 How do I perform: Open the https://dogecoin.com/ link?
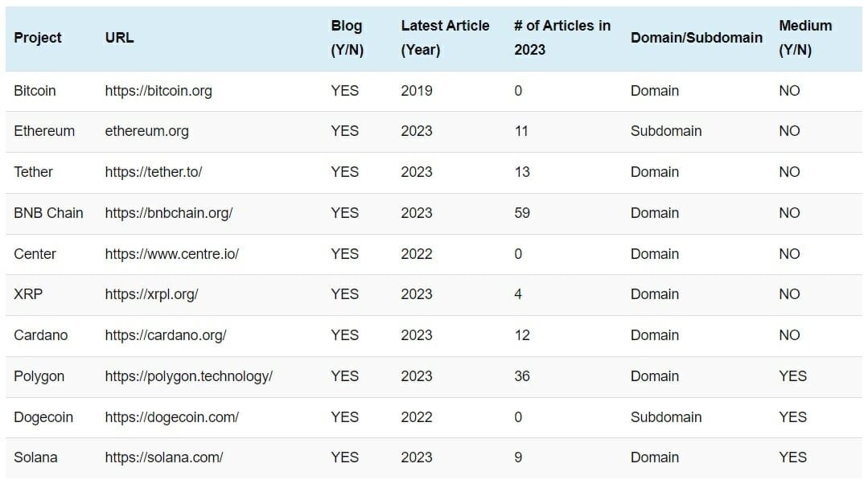171,417
